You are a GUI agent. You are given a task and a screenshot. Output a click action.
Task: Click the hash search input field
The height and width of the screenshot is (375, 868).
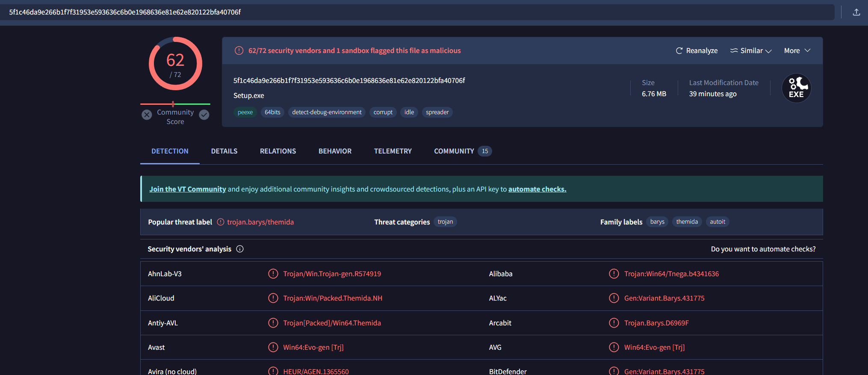click(x=419, y=12)
